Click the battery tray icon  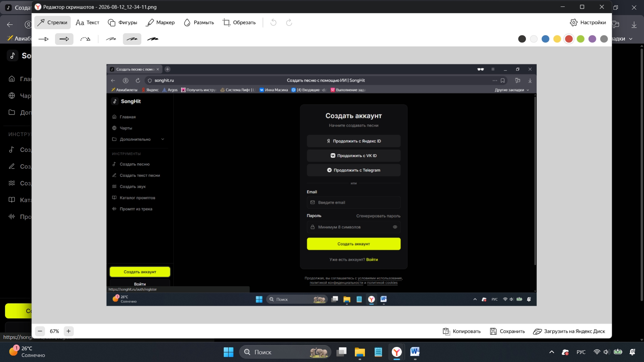point(618,352)
